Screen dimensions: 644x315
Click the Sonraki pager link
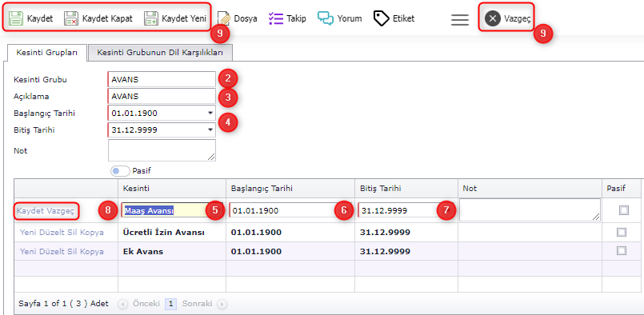tap(197, 304)
